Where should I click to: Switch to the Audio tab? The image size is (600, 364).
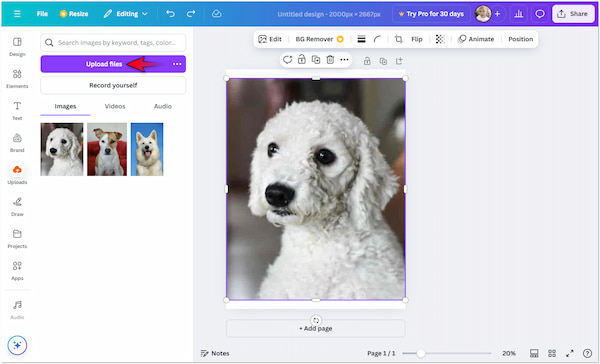pyautogui.click(x=163, y=106)
